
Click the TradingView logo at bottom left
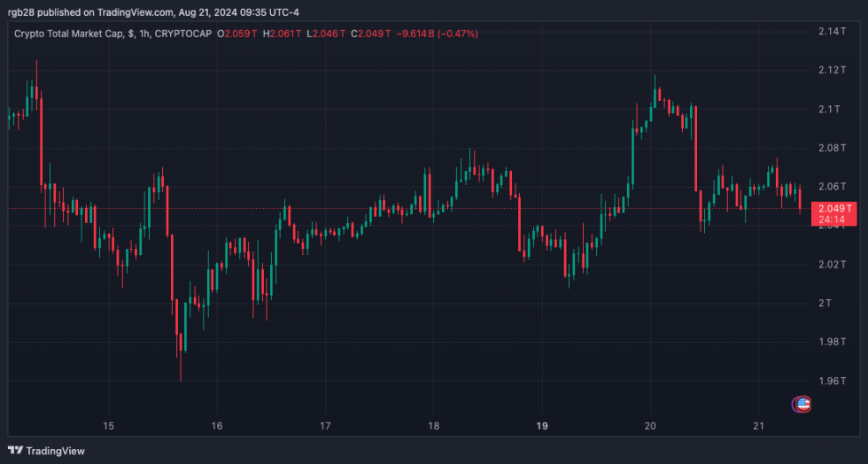(x=47, y=451)
